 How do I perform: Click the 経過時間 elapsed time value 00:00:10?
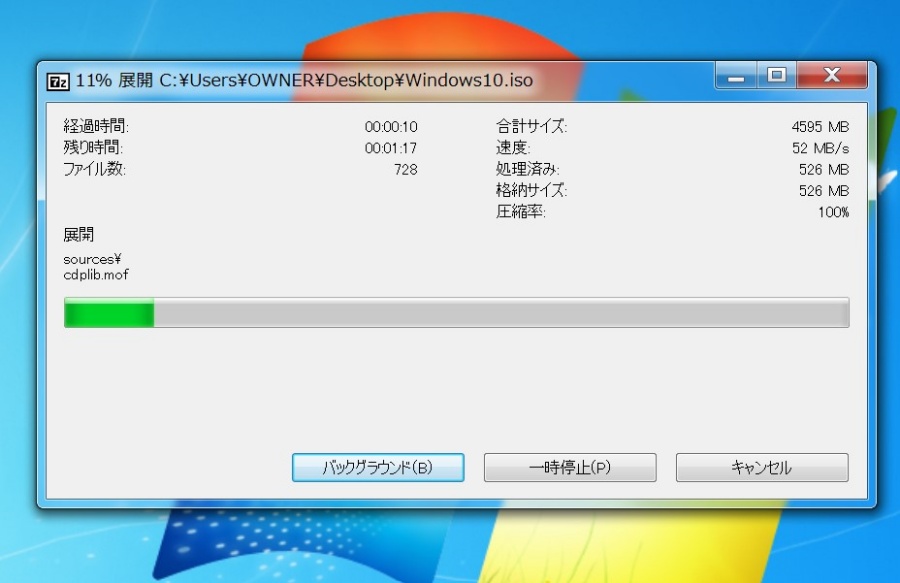pos(391,126)
